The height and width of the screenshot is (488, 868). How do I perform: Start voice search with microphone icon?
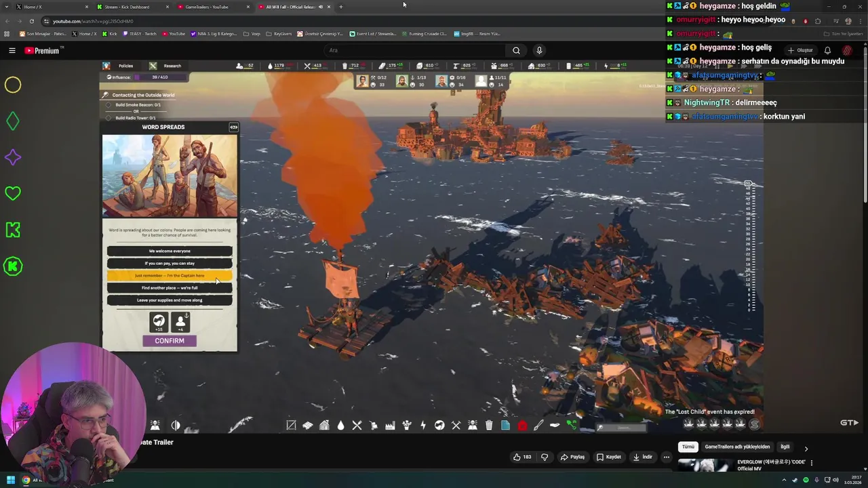pos(539,50)
